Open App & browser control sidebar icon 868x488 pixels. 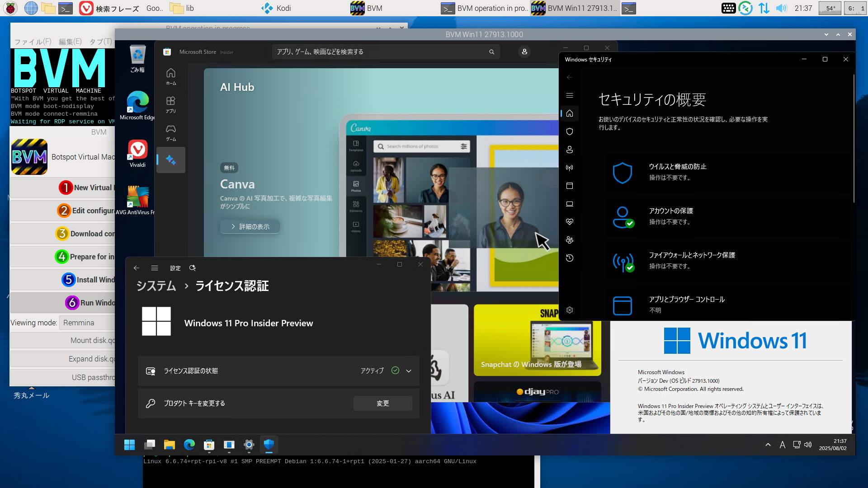[x=570, y=186]
